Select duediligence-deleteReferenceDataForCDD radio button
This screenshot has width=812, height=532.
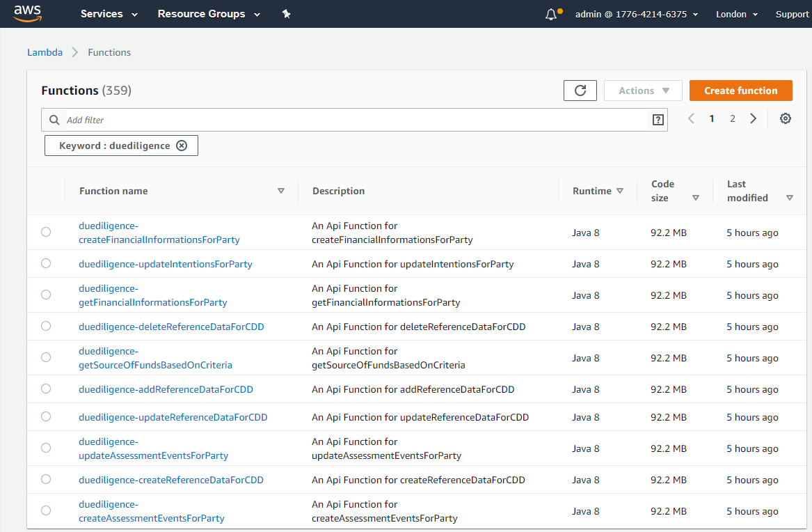pyautogui.click(x=46, y=326)
